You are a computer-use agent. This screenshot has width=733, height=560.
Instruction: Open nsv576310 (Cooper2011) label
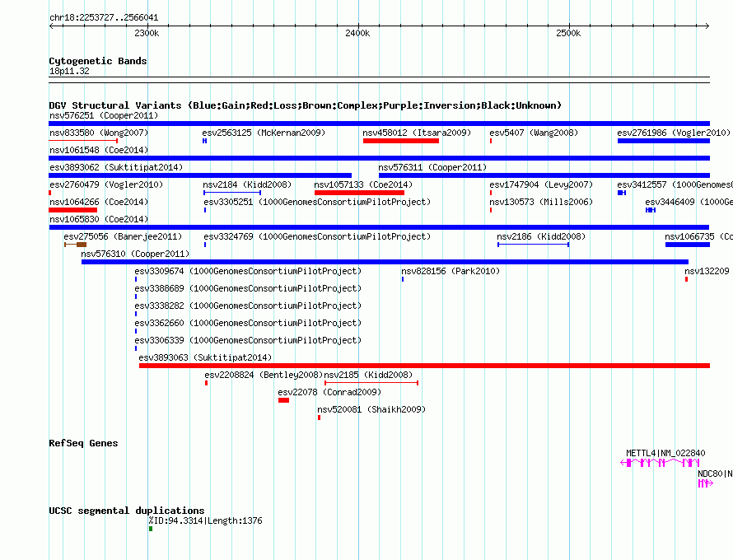[x=135, y=254]
